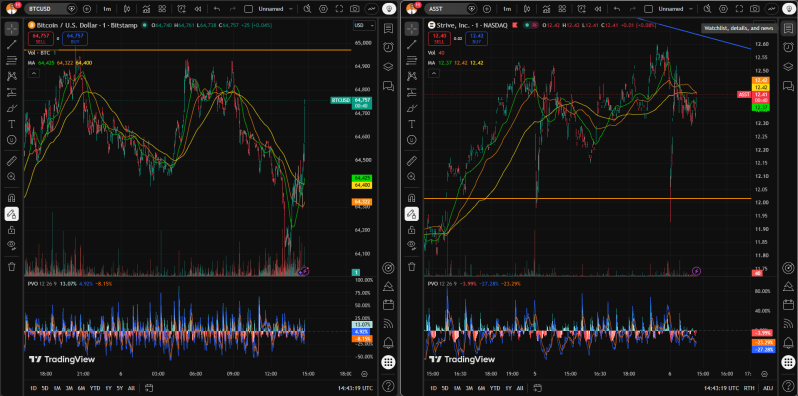Screen dimensions: 798x396
Task: Open alerts panel in BTCUSD right sidebar
Action: (x=388, y=47)
